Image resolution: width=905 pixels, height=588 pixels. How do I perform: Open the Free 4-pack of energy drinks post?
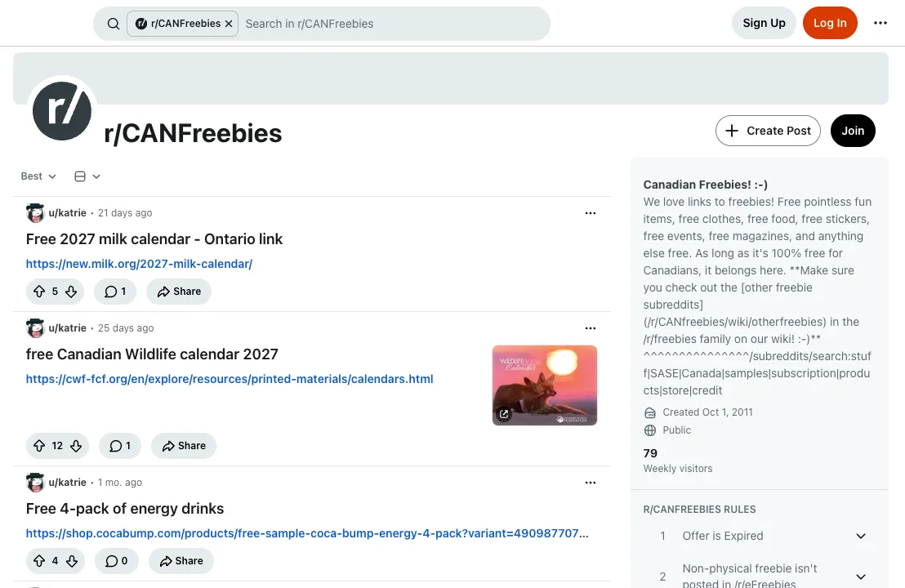[x=125, y=508]
